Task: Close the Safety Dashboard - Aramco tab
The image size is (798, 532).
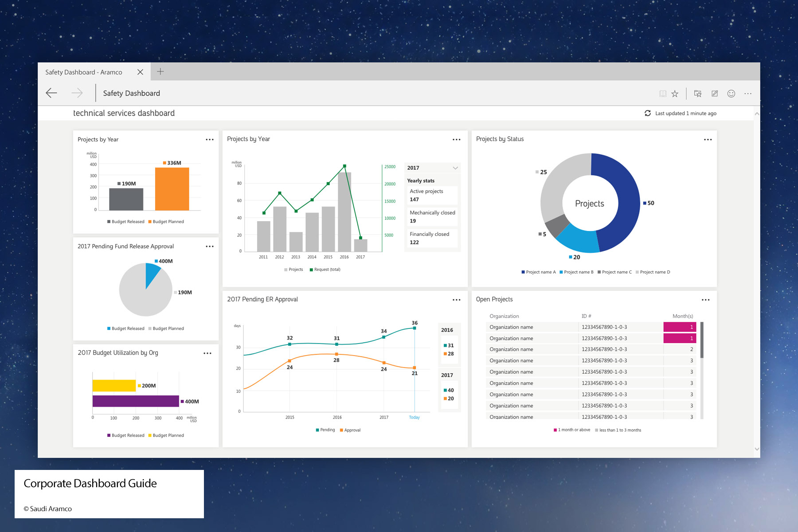Action: (140, 72)
